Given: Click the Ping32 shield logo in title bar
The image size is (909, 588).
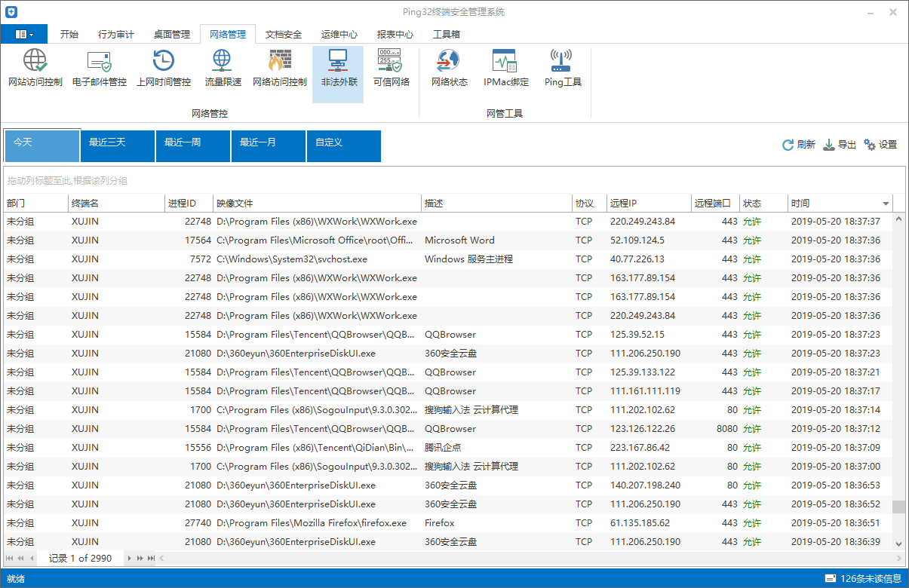Looking at the screenshot, I should 10,12.
